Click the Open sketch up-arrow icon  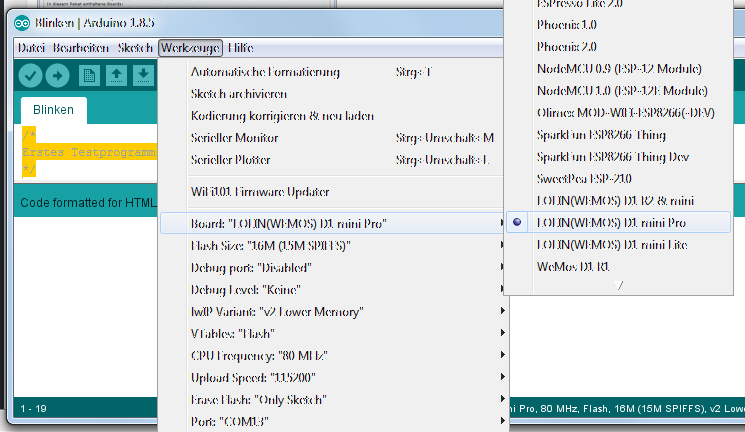[117, 75]
